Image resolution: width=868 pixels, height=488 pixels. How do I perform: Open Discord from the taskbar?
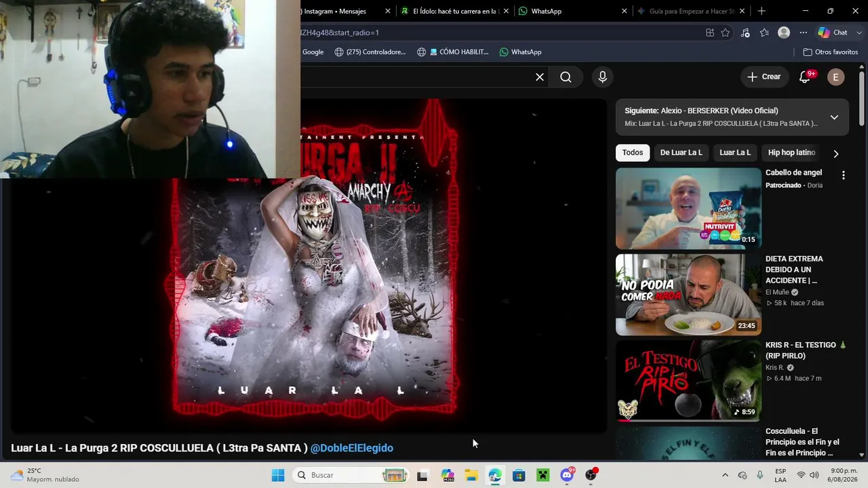567,475
